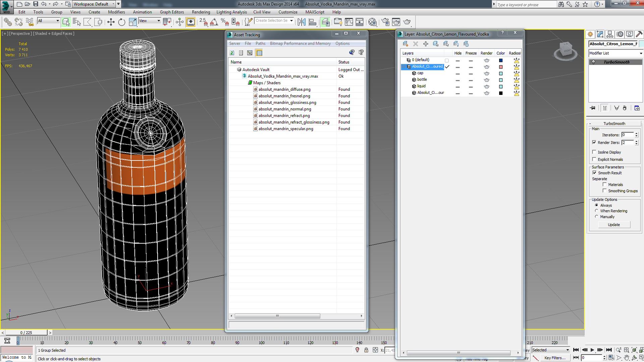Open Paths menu in Asset Tracking
The height and width of the screenshot is (362, 644).
point(260,44)
